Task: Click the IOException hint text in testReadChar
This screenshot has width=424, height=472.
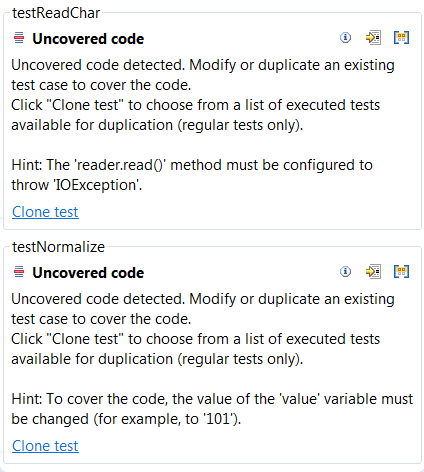Action: (x=192, y=175)
